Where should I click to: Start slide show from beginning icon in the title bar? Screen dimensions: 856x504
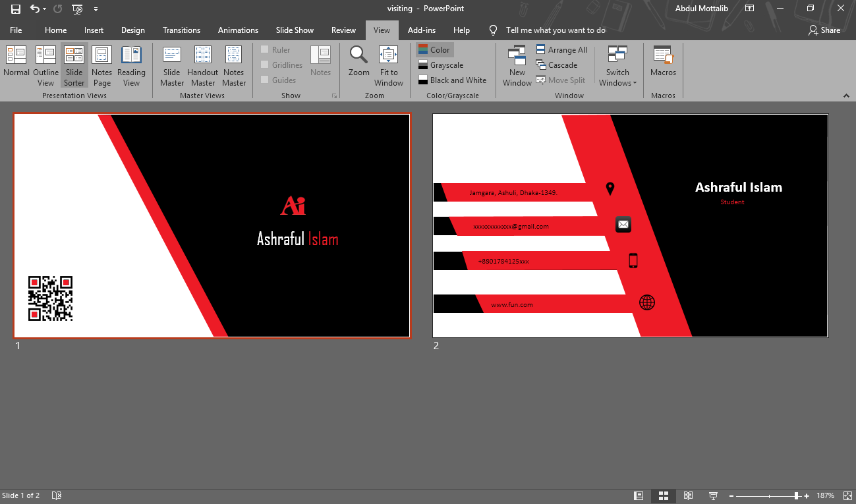pyautogui.click(x=77, y=9)
